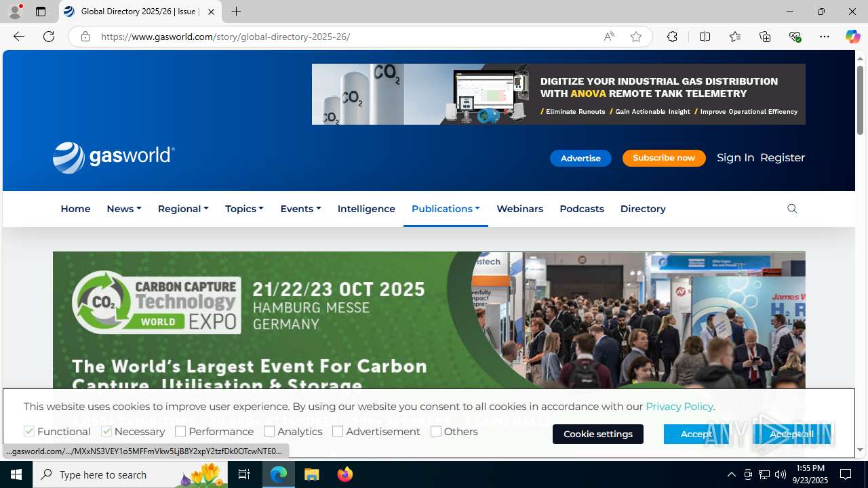Open Task View on the taskbar

point(244,474)
